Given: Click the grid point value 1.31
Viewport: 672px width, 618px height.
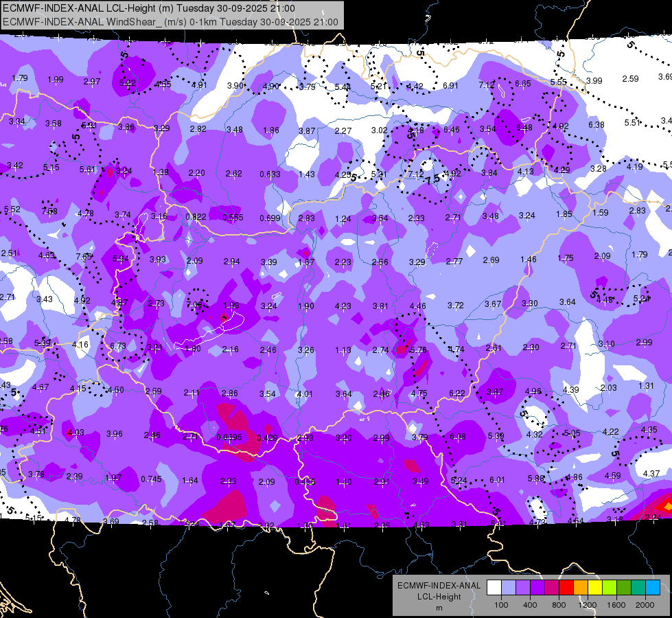Looking at the screenshot, I should tap(646, 385).
